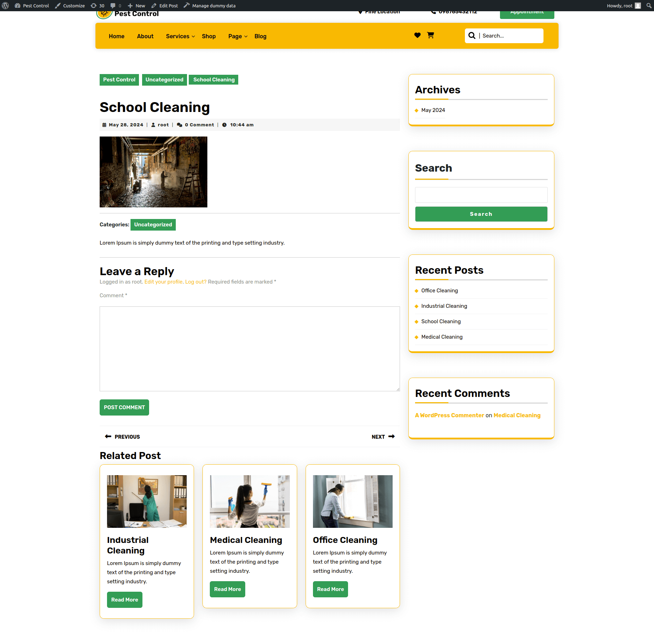
Task: Click Read More under Medical Cleaning
Action: [x=227, y=589]
